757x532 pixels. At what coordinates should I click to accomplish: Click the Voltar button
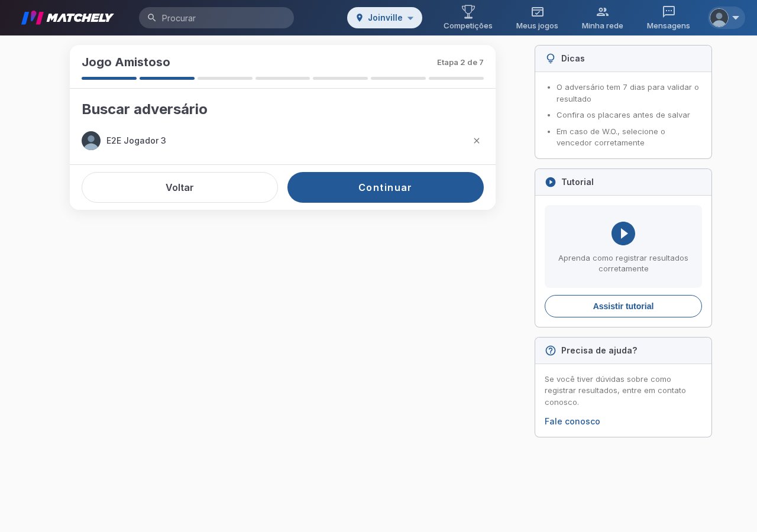(x=180, y=187)
